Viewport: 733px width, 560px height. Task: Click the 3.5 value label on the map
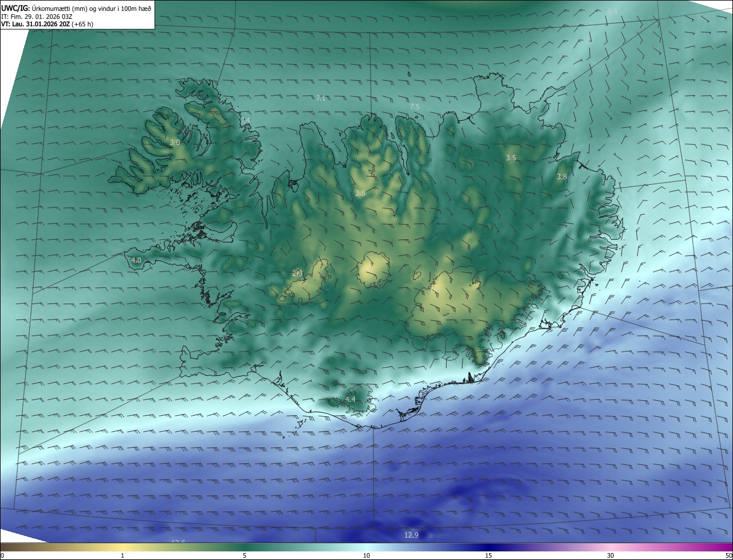click(x=511, y=157)
